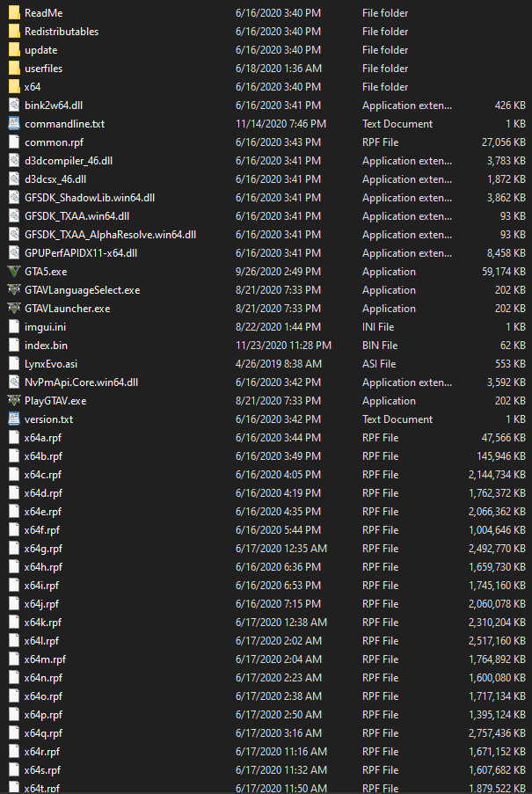The image size is (532, 794).
Task: Click the index.bin file icon
Action: (14, 346)
